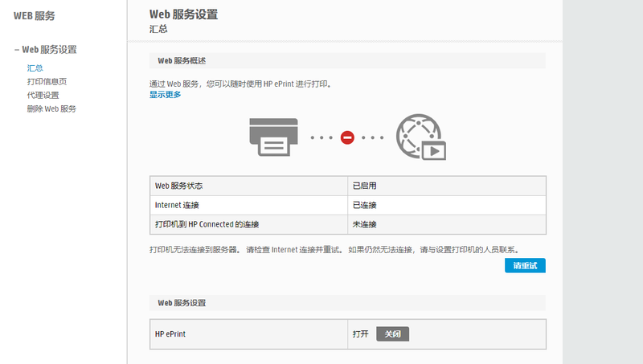Click the red disconnected status icon
Viewport: 643px width, 364px height.
pyautogui.click(x=347, y=137)
